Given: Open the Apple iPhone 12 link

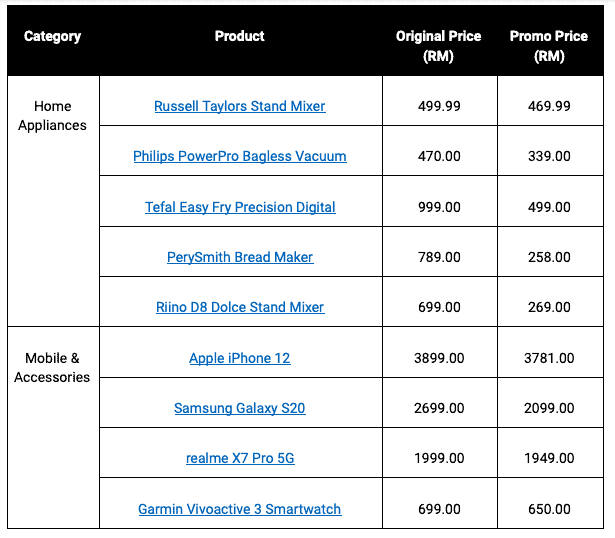Looking at the screenshot, I should (240, 358).
